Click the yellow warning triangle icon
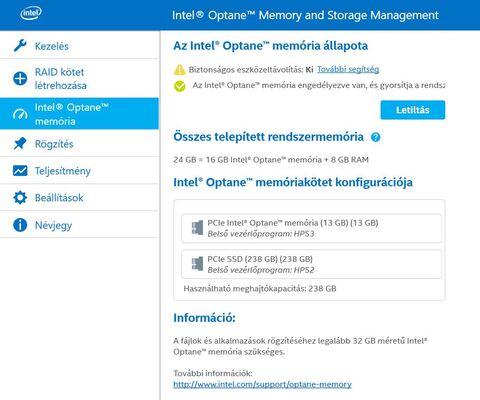The width and height of the screenshot is (480, 400). [179, 70]
